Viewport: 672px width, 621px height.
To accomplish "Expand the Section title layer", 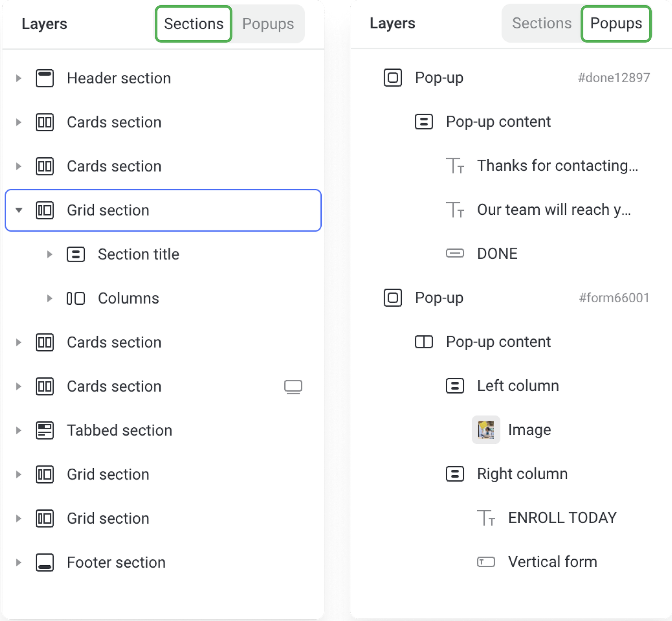I will [50, 254].
